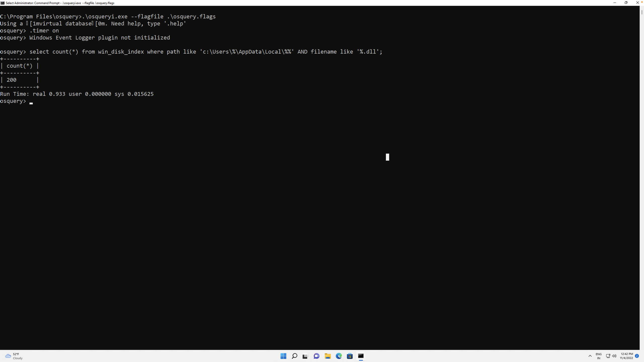Minimize the Command Prompt window
This screenshot has width=644, height=362.
(615, 3)
